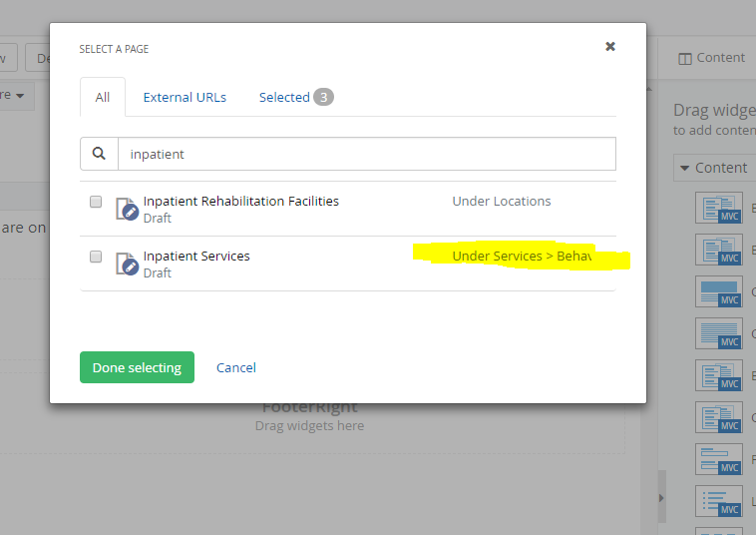
Task: Click the seventh MVC widget with horizontal bars
Action: click(719, 460)
